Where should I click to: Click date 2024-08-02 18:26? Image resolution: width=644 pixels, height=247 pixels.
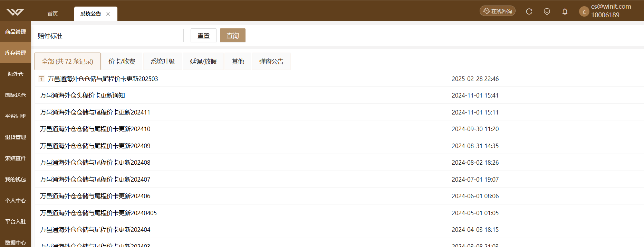pos(475,163)
